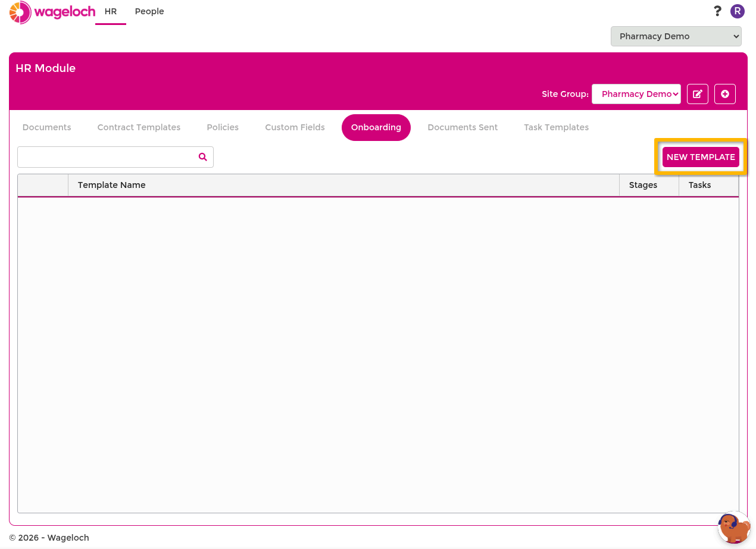Select the Onboarding tab
The width and height of the screenshot is (756, 549).
[x=376, y=127]
